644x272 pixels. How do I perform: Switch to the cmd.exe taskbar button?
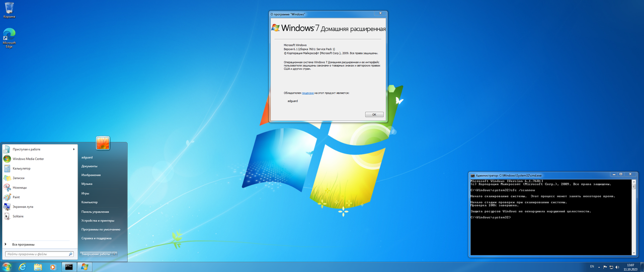coord(69,266)
